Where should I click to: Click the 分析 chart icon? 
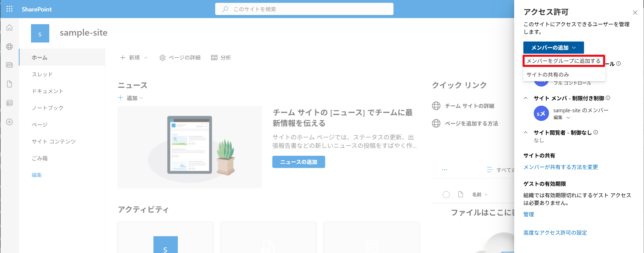(x=214, y=58)
